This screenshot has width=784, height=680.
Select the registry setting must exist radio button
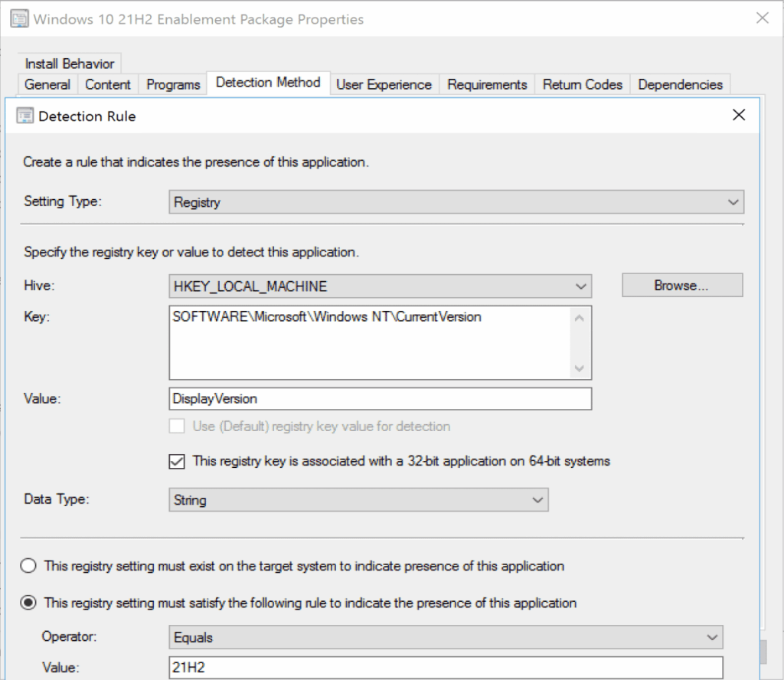coord(28,566)
